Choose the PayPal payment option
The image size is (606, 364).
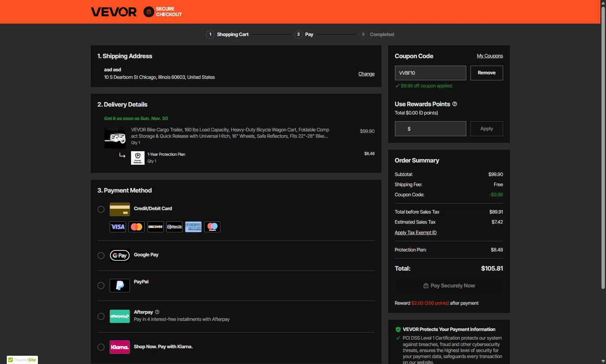click(x=101, y=286)
